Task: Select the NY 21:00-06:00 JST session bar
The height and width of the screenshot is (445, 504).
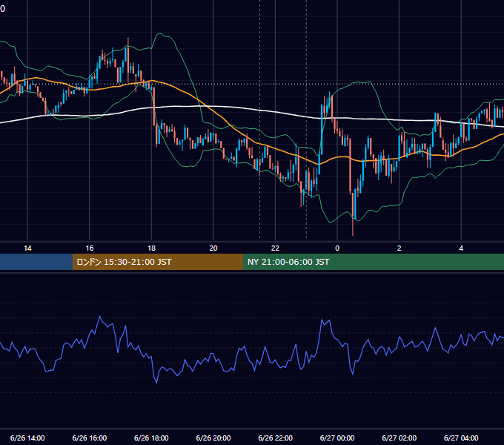Action: click(x=373, y=262)
